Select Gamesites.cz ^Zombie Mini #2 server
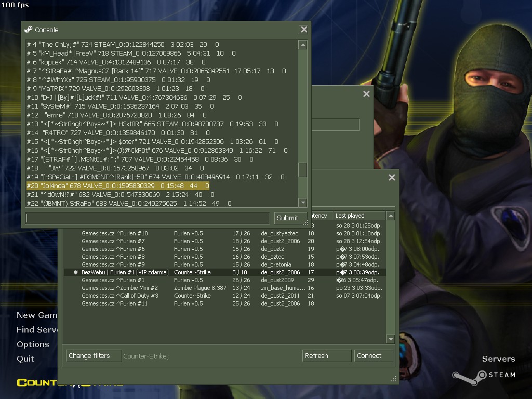The height and width of the screenshot is (399, 532). [x=119, y=288]
